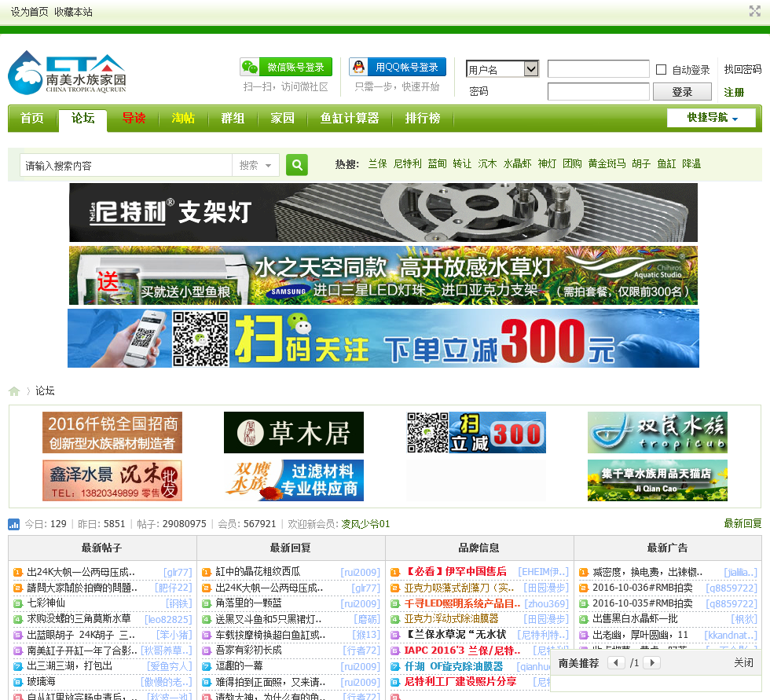
Task: Open ad post 出售黑白水晶虾一批
Action: 635,619
